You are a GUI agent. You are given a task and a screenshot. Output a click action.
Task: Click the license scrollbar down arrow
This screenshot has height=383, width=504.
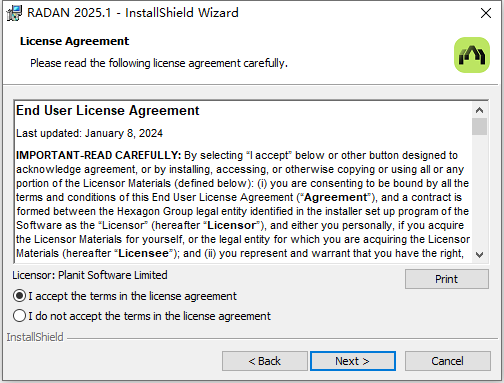(479, 255)
